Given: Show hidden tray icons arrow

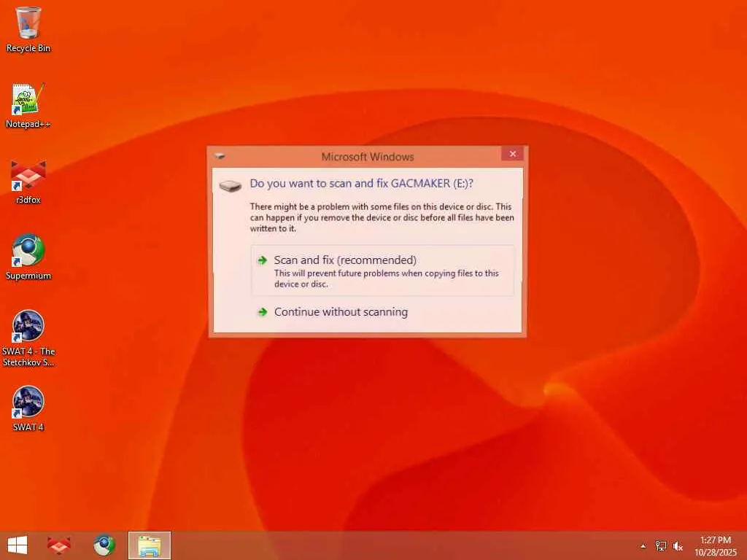Looking at the screenshot, I should (x=643, y=546).
